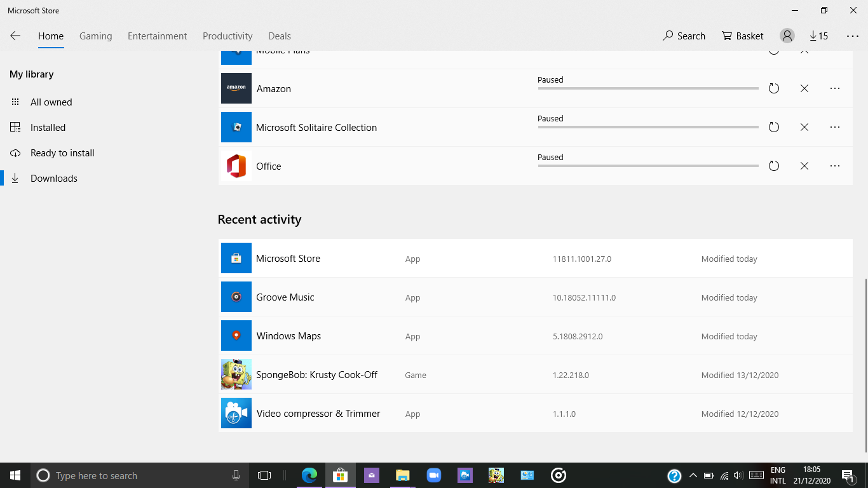The image size is (868, 488).
Task: Open the Office app name
Action: pyautogui.click(x=269, y=166)
